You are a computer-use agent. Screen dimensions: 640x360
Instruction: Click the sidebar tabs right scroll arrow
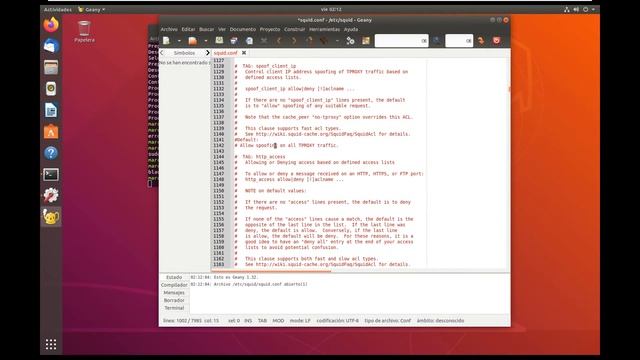pos(207,53)
